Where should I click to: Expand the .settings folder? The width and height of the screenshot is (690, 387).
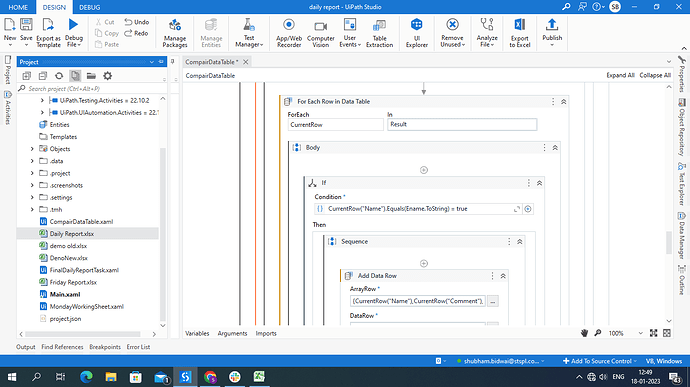tap(32, 198)
